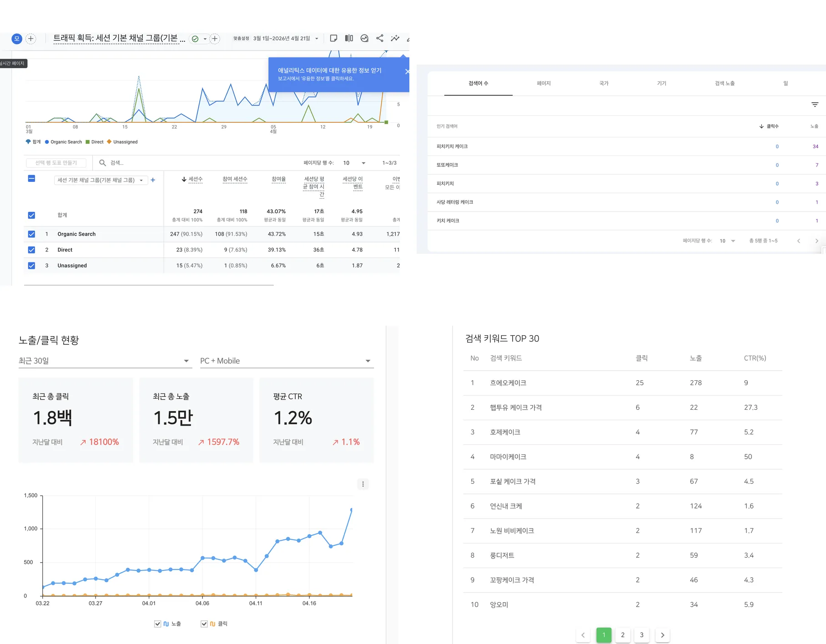The height and width of the screenshot is (644, 826).
Task: Click the compare columns icon
Action: pos(349,38)
